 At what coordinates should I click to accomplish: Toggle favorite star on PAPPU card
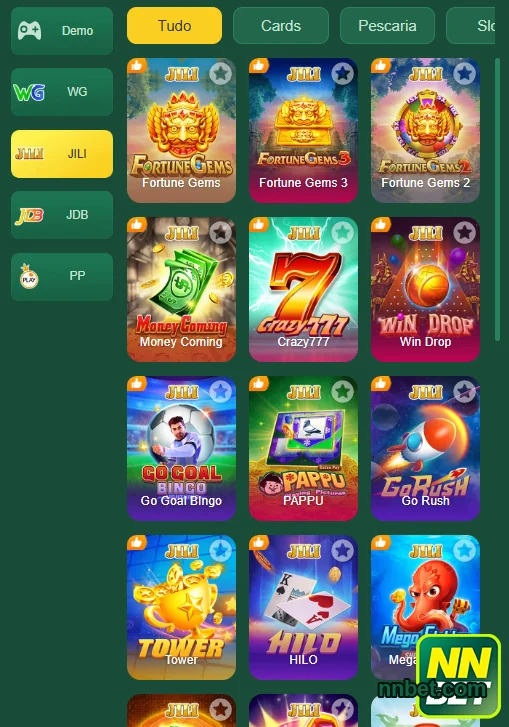(343, 391)
